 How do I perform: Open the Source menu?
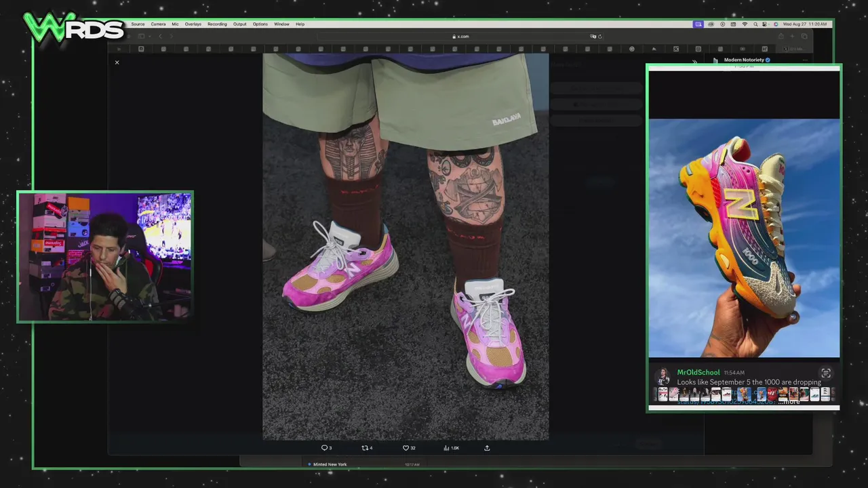pyautogui.click(x=138, y=24)
